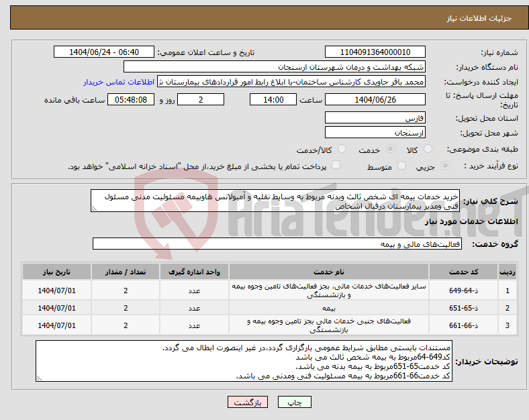Select the کالا radio button

(x=428, y=149)
